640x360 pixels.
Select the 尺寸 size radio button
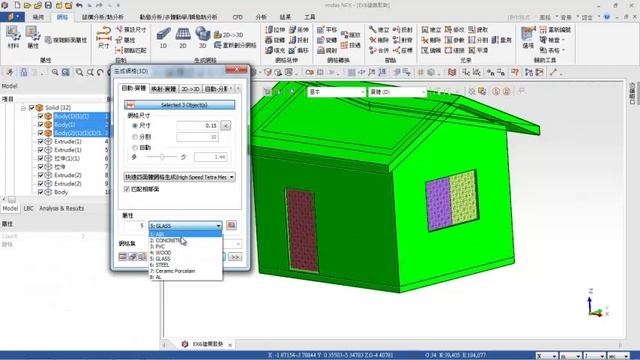pos(135,126)
